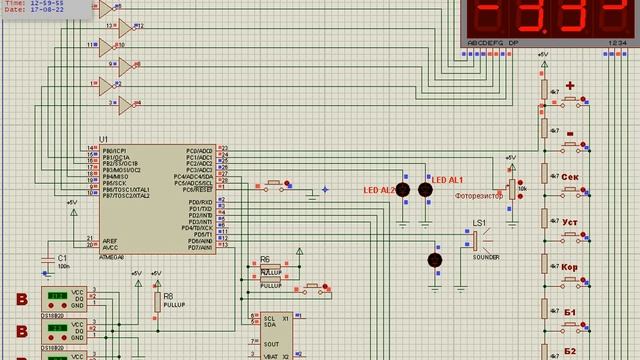Click the green temperature readout on the top DS18B20

(57, 296)
